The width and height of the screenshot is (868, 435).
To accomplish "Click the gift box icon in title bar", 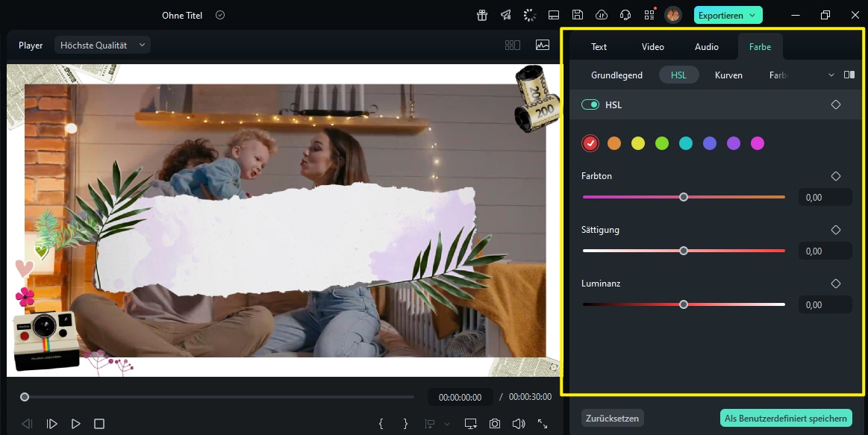I will click(482, 15).
